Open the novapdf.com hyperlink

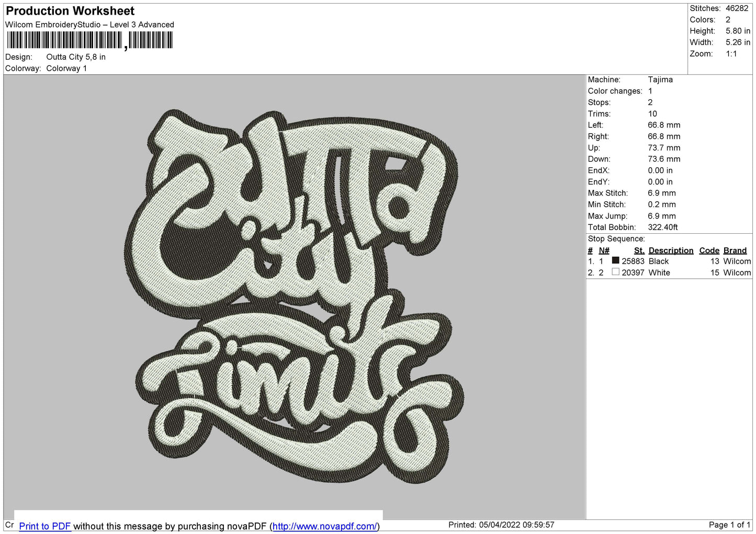tap(324, 526)
